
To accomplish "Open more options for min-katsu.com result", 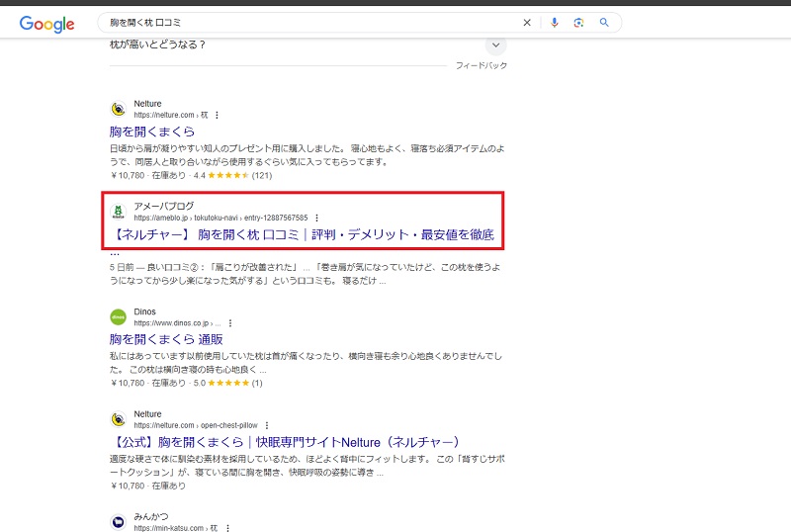I will [x=228, y=528].
